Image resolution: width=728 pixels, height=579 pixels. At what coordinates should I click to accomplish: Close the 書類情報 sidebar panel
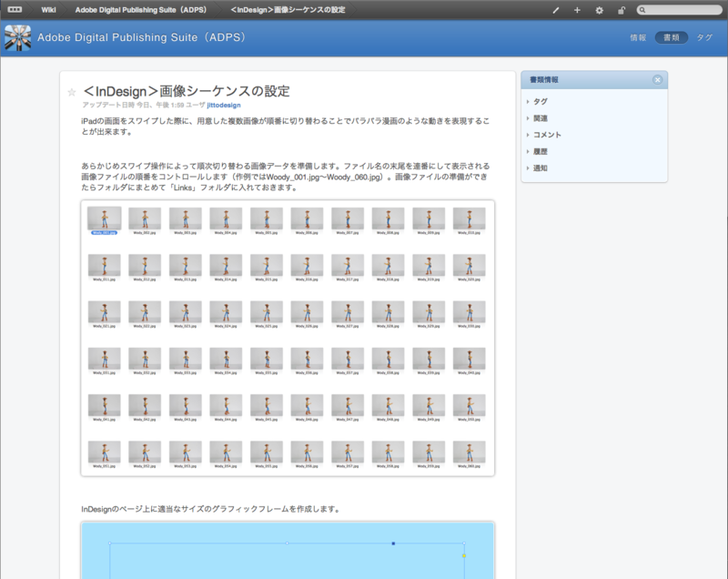pyautogui.click(x=657, y=80)
